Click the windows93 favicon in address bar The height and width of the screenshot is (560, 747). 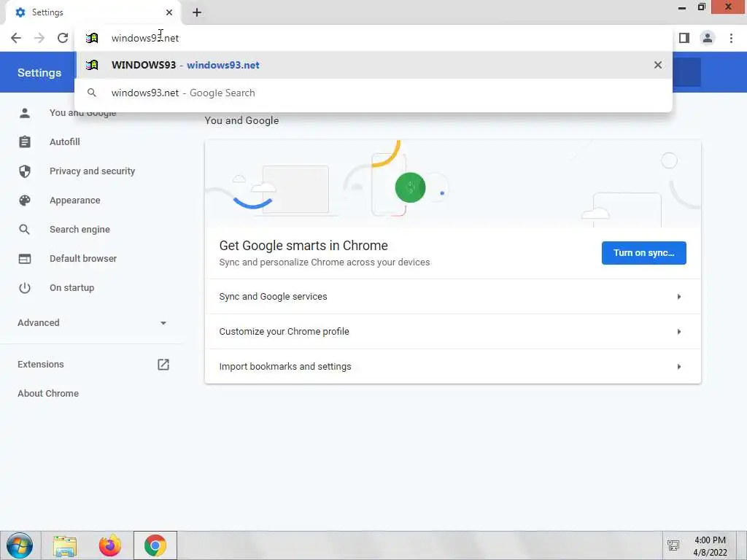click(92, 38)
